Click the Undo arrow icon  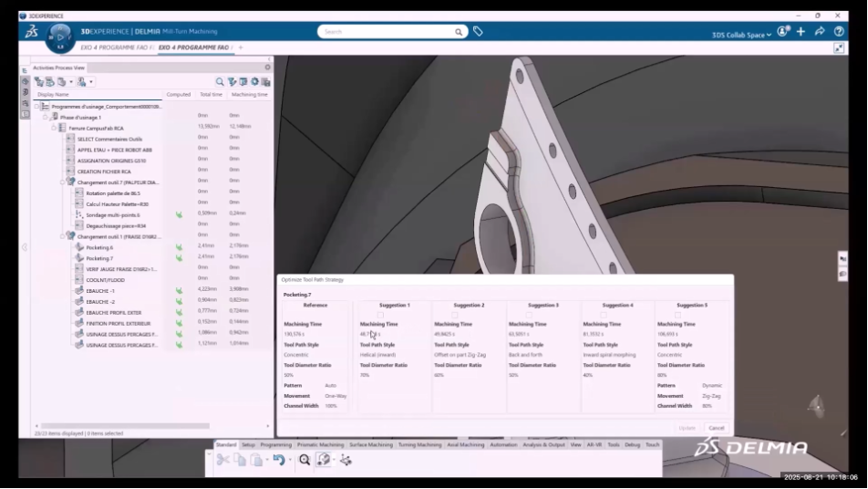[278, 460]
